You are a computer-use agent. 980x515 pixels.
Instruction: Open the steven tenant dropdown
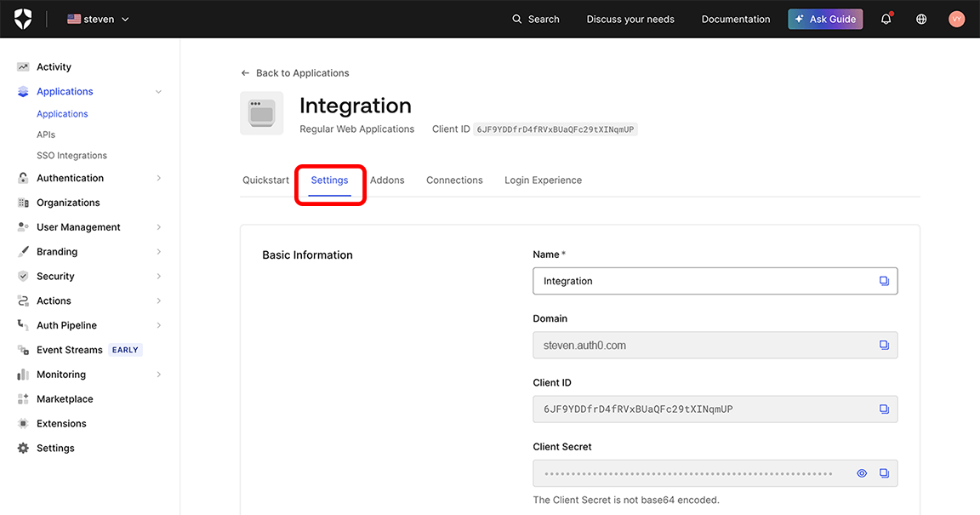tap(98, 19)
